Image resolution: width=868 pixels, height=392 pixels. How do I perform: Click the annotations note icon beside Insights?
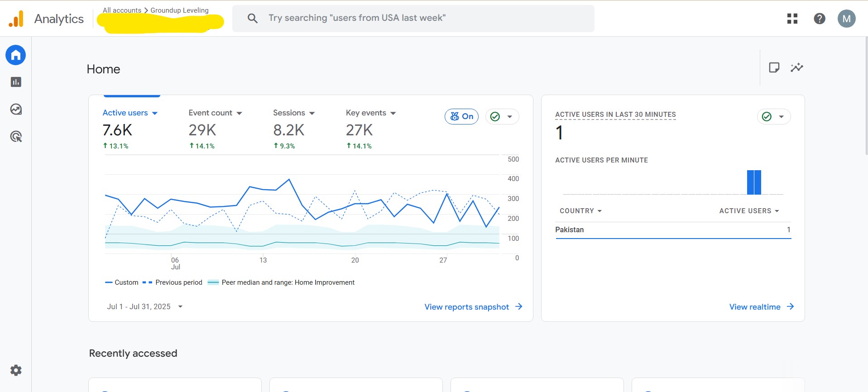click(x=774, y=67)
